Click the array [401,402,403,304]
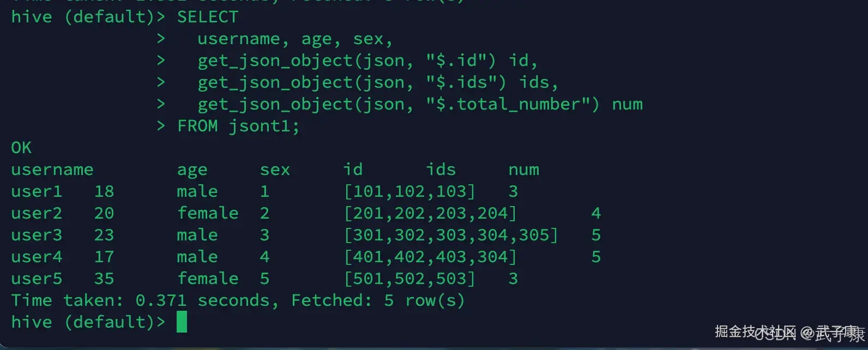The height and width of the screenshot is (350, 868). click(x=430, y=257)
